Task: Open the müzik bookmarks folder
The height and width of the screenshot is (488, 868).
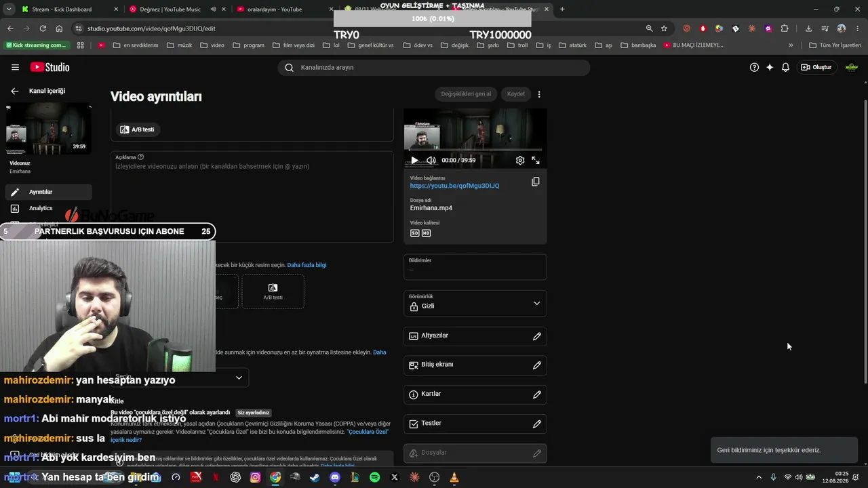Action: coord(179,45)
